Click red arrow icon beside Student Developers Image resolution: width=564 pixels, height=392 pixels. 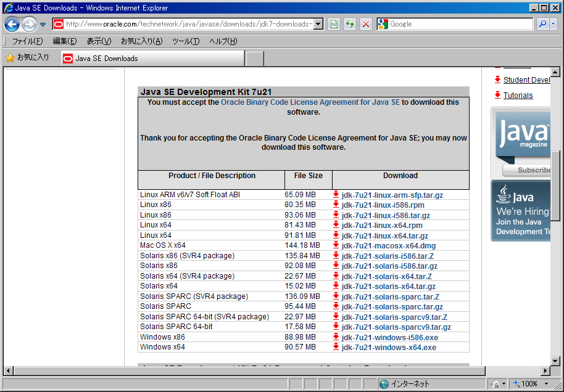(x=497, y=80)
